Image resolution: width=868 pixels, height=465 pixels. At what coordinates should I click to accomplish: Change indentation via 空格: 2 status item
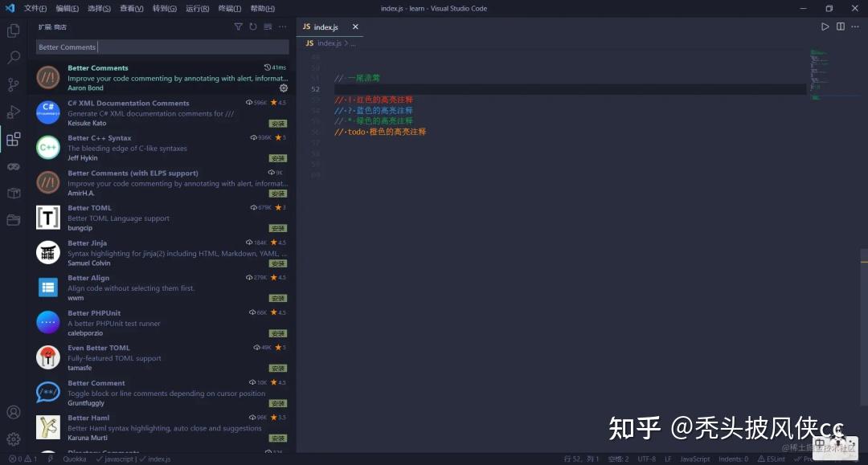click(x=618, y=459)
